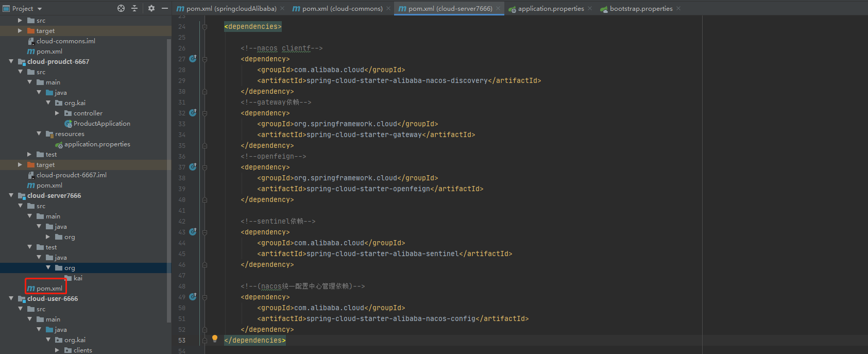Select pom.xml under cloud-proudct-6667
Viewport: 868px width, 354px height.
click(49, 186)
